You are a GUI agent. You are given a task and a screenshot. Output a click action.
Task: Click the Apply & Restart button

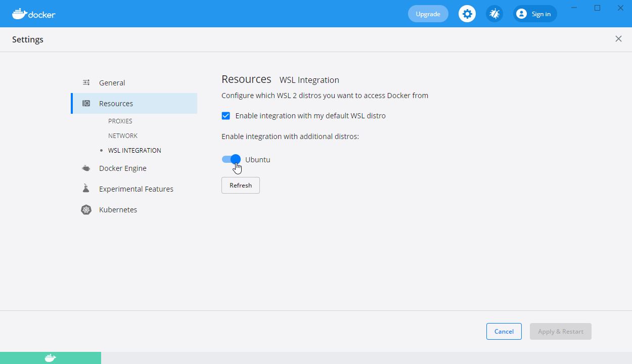coord(560,331)
